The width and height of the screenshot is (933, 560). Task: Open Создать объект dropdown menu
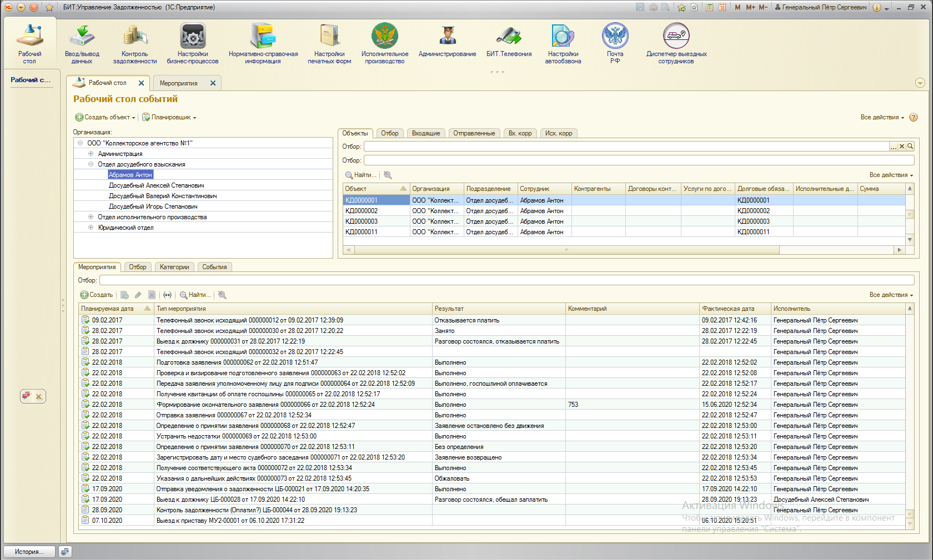click(106, 117)
